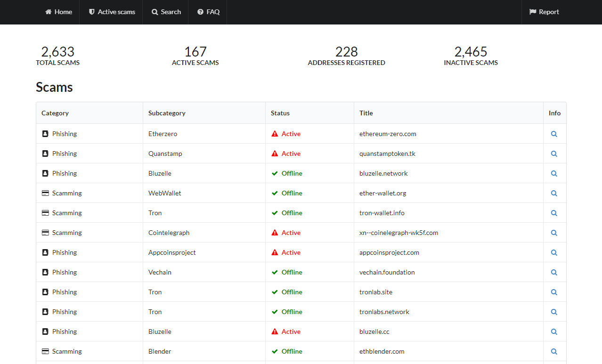This screenshot has width=602, height=364.
Task: Go to the Report page
Action: point(548,12)
